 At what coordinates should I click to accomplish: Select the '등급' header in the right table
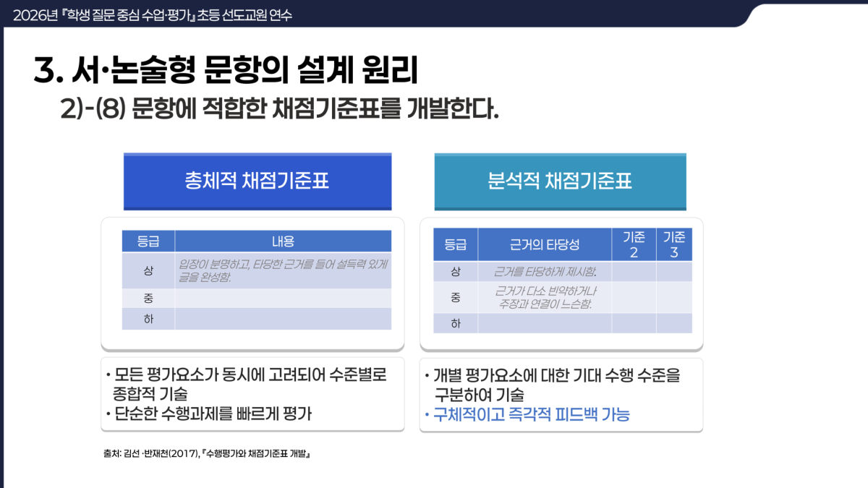(x=456, y=245)
